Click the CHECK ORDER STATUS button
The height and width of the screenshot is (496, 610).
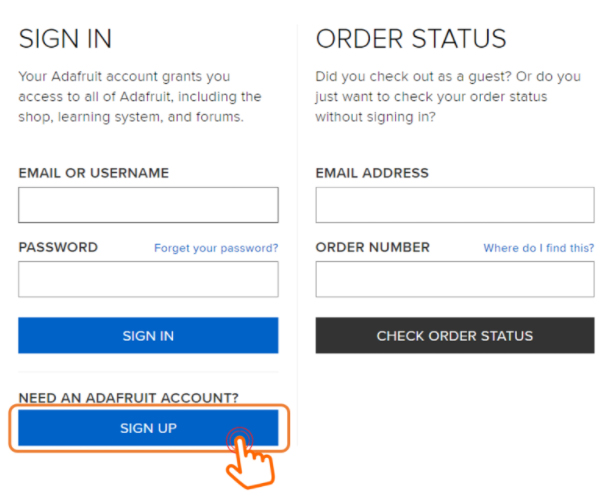click(455, 335)
